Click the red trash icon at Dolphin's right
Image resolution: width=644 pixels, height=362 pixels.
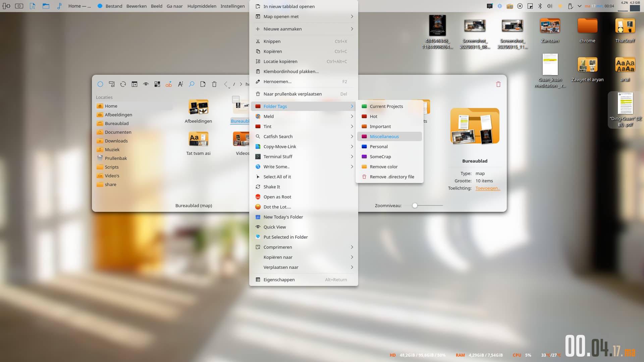[x=498, y=84]
